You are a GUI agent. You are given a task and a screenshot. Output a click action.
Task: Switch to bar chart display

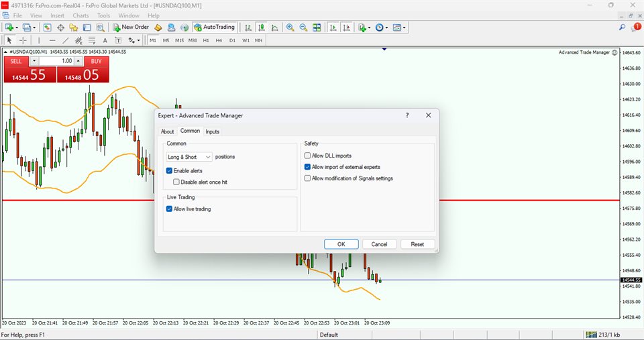248,27
